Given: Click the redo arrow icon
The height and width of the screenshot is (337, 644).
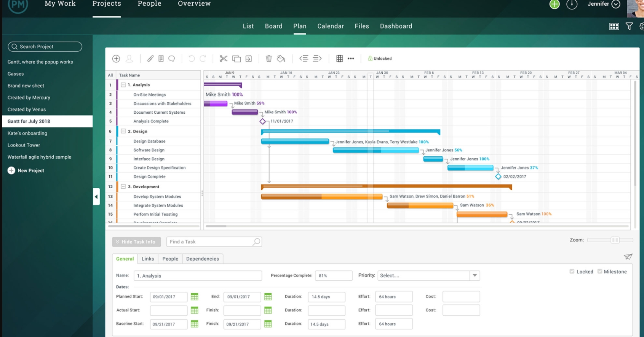Looking at the screenshot, I should click(203, 59).
